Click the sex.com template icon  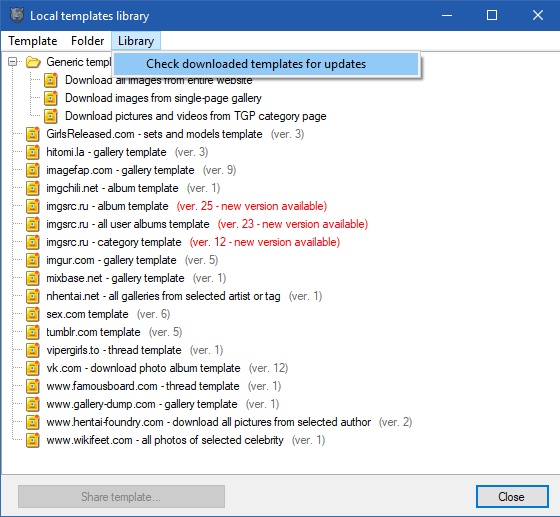tap(32, 314)
